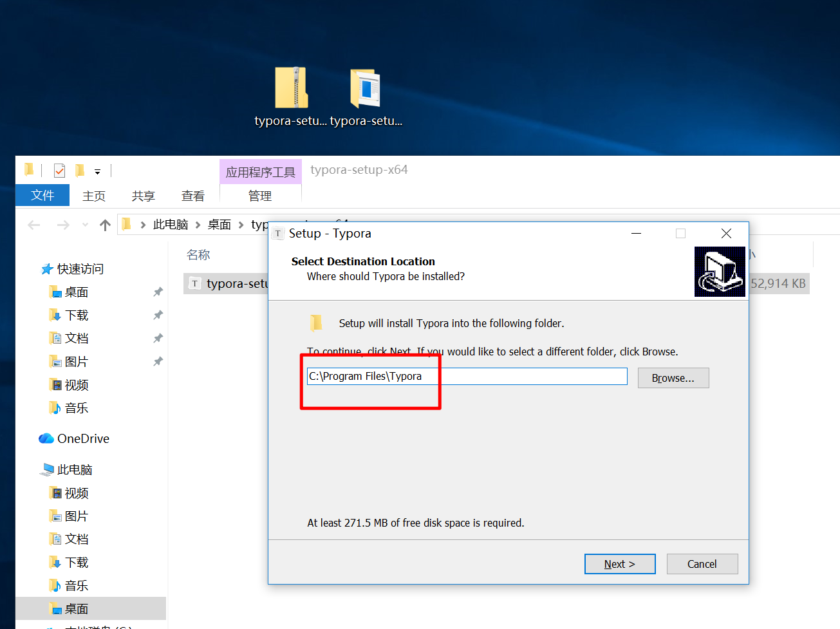Click the back navigation arrow in Explorer
The image size is (840, 629).
pos(34,225)
